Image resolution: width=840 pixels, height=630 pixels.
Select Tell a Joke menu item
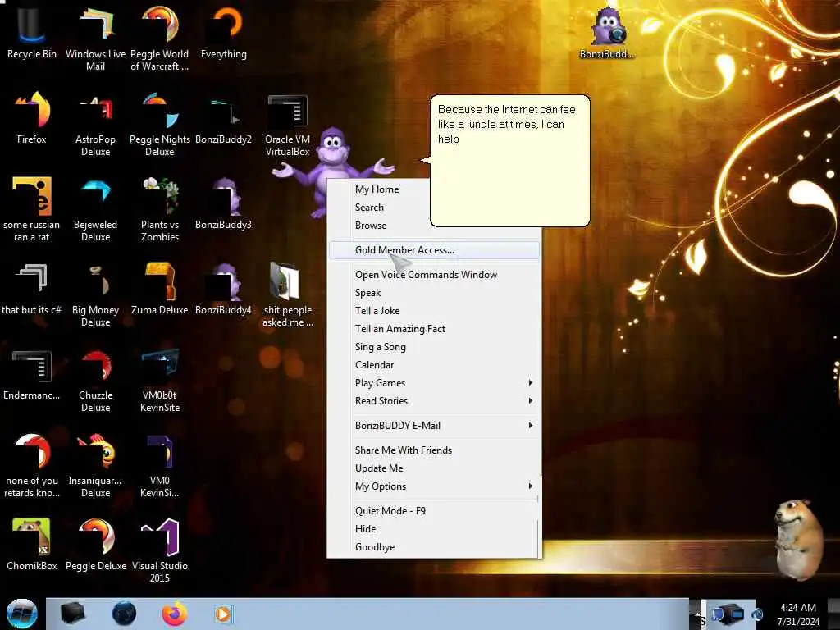click(435, 311)
